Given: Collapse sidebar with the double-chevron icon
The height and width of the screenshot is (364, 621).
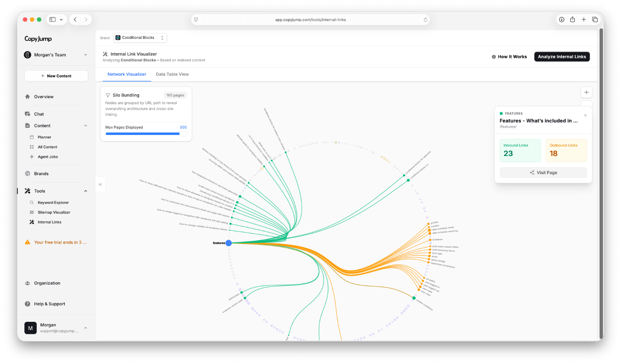Looking at the screenshot, I should pos(100,184).
